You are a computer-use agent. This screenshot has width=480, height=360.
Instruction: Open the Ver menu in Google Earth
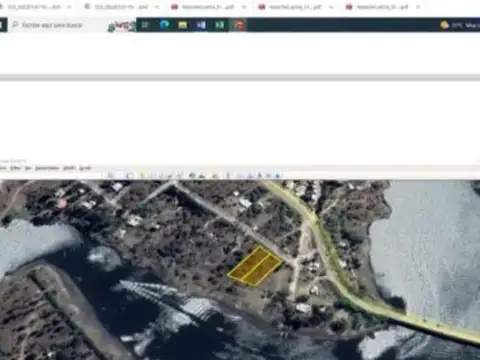click(x=28, y=168)
